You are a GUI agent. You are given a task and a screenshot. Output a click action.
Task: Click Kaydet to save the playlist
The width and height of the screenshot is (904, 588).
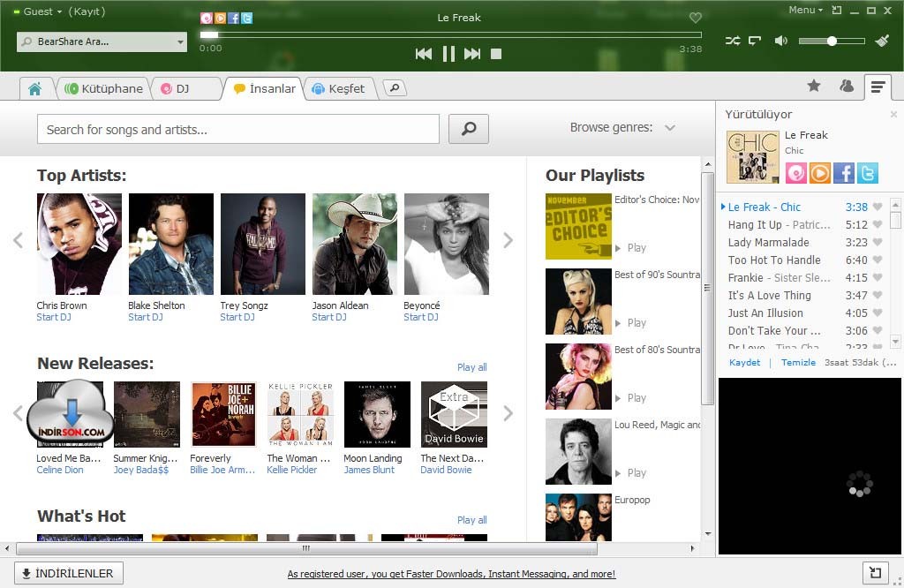click(744, 363)
